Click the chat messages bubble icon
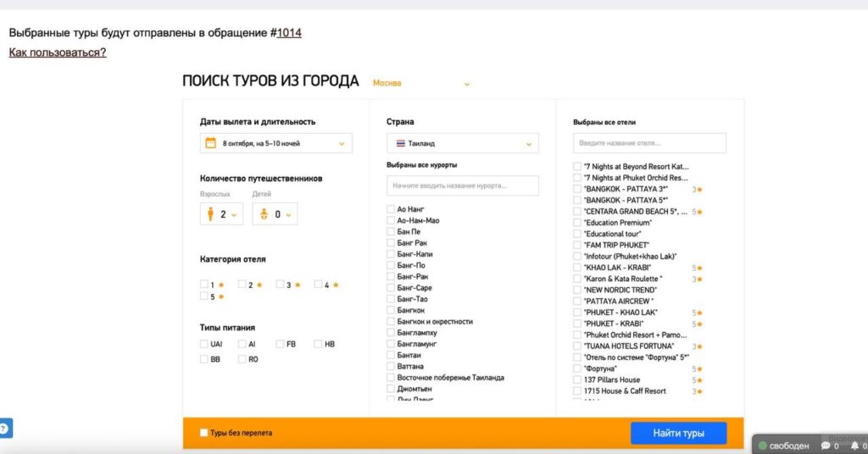Viewport: 868px width, 454px height. 825,446
